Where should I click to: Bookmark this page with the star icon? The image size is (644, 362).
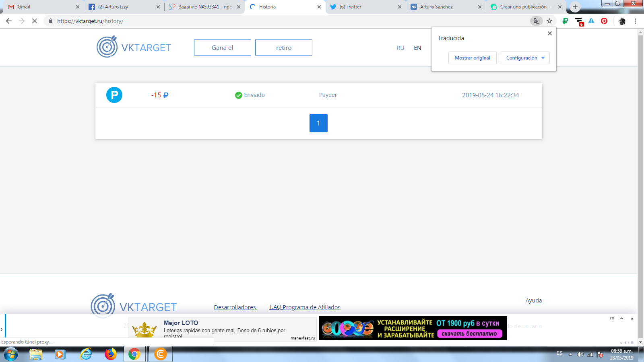pos(549,21)
